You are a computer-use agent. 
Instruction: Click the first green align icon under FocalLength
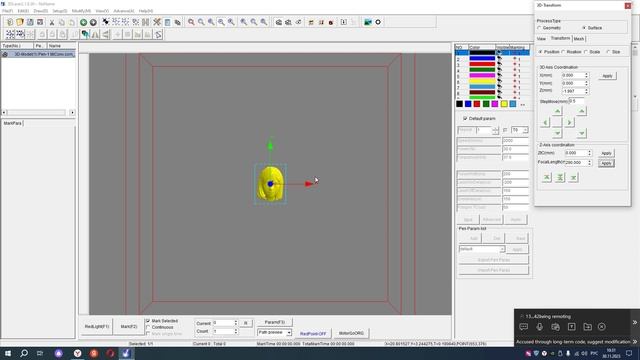click(x=547, y=177)
